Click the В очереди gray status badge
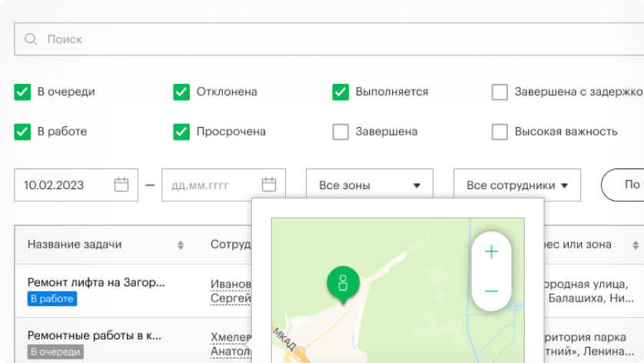 55,351
